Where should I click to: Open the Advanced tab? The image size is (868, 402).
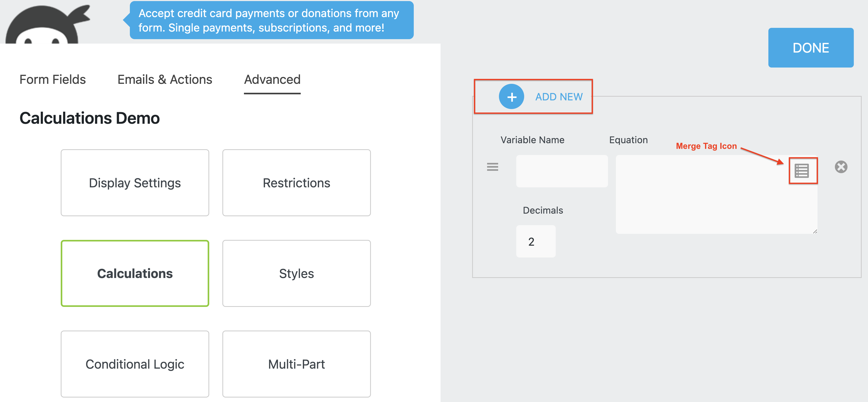(x=272, y=79)
